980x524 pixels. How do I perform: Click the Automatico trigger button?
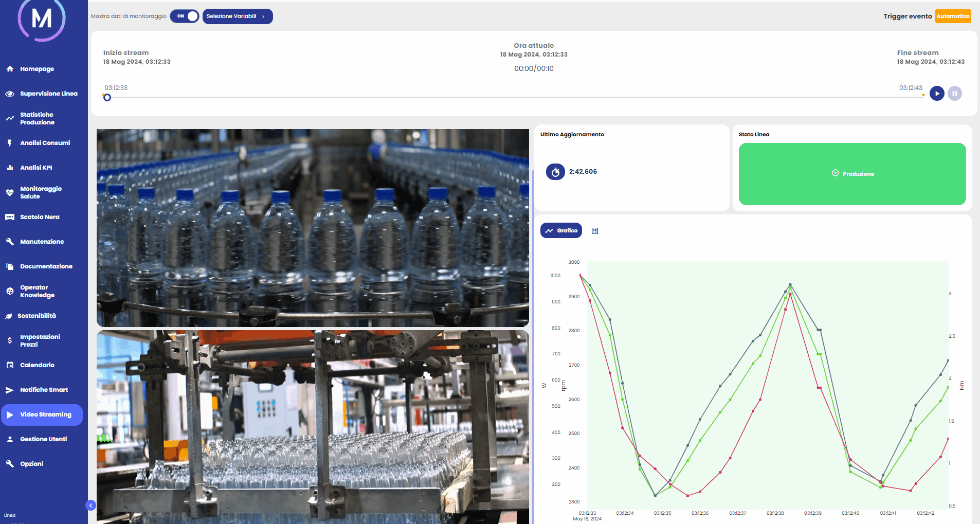[x=953, y=16]
